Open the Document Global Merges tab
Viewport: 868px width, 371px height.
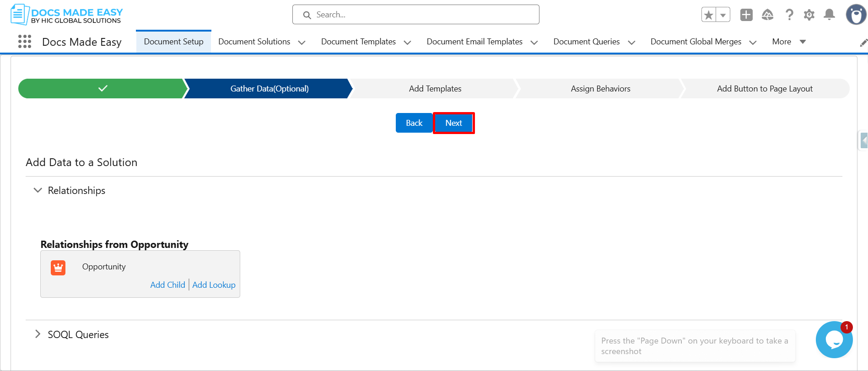pos(696,42)
